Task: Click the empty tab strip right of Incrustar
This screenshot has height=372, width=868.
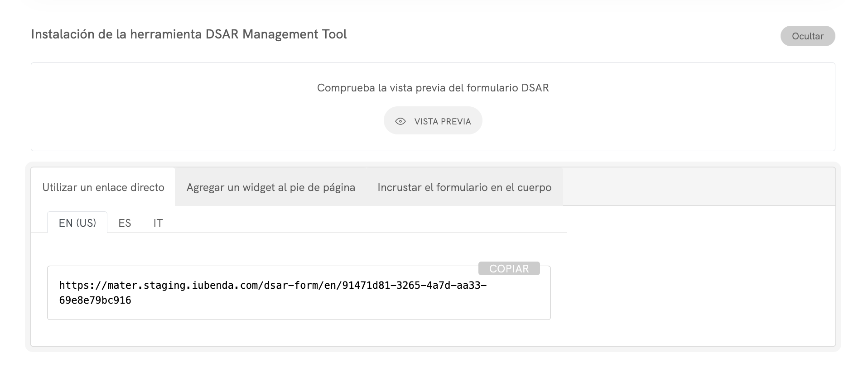Action: point(698,187)
